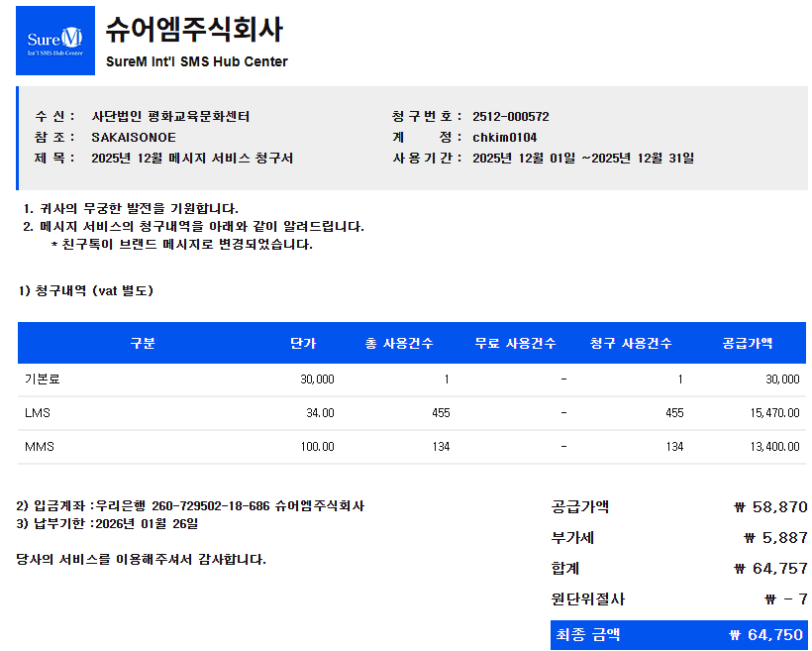Select the 청구번호 value 2512-000572
The image size is (812, 651).
(x=510, y=116)
